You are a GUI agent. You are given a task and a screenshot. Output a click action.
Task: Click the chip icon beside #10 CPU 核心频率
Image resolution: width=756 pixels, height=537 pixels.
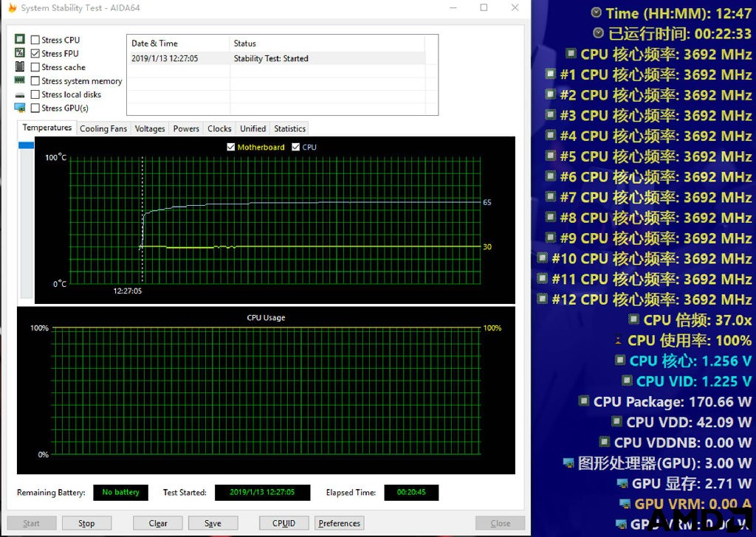[543, 257]
